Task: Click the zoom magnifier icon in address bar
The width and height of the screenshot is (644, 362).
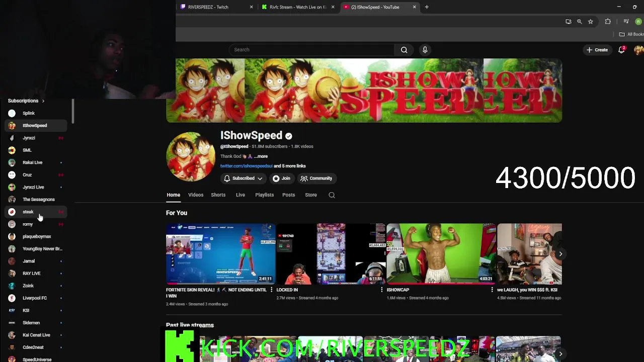Action: coord(579,22)
